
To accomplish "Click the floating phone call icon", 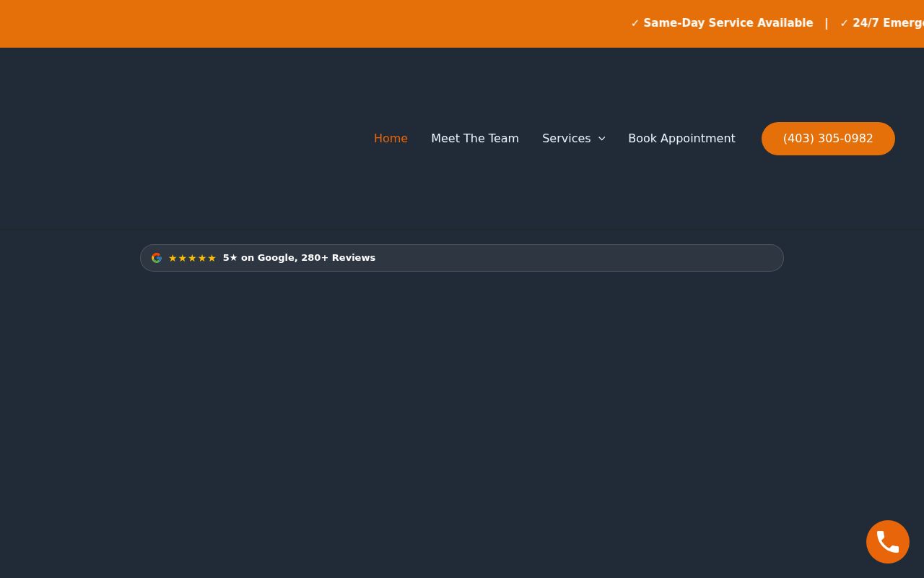I will point(888,542).
